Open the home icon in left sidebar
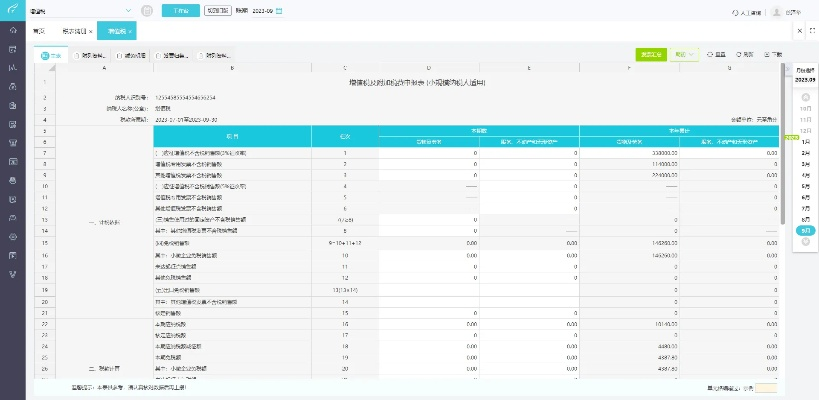819x400 pixels. (13, 30)
